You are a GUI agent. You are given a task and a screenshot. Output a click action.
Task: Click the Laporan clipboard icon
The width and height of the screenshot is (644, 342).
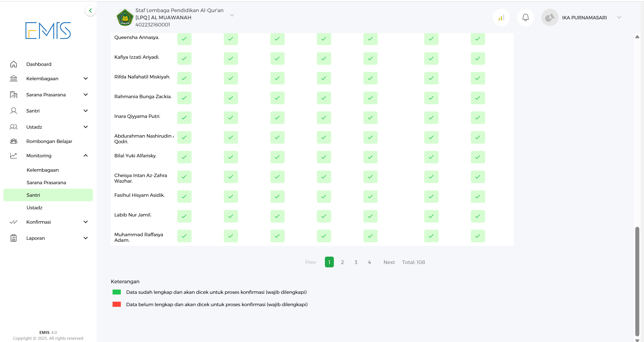13,238
